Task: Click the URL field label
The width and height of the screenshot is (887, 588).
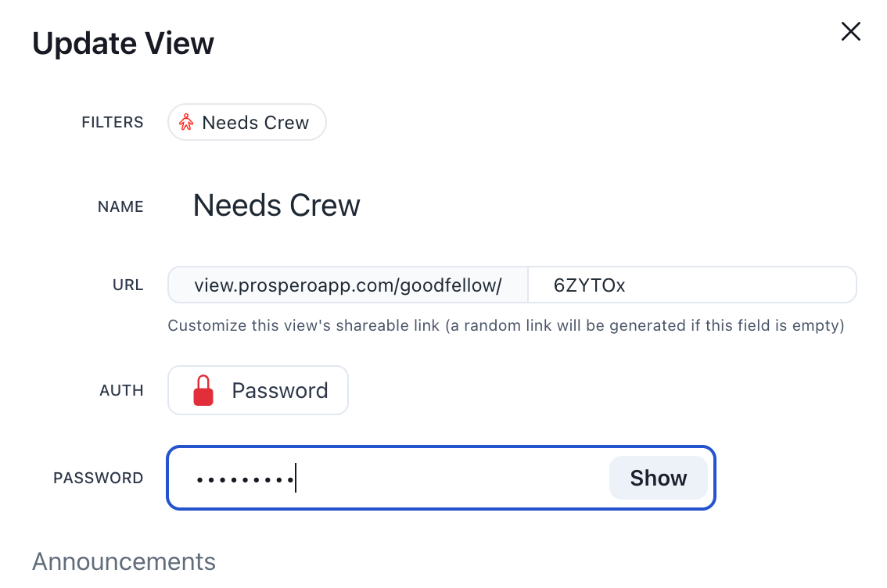Action: [x=127, y=285]
